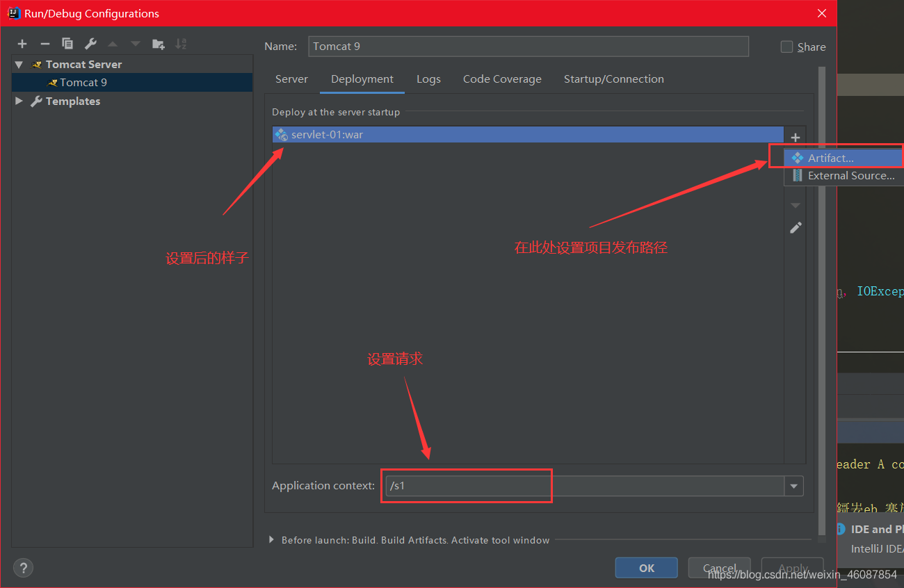The width and height of the screenshot is (904, 588).
Task: Add new configuration with plus icon
Action: pyautogui.click(x=22, y=44)
